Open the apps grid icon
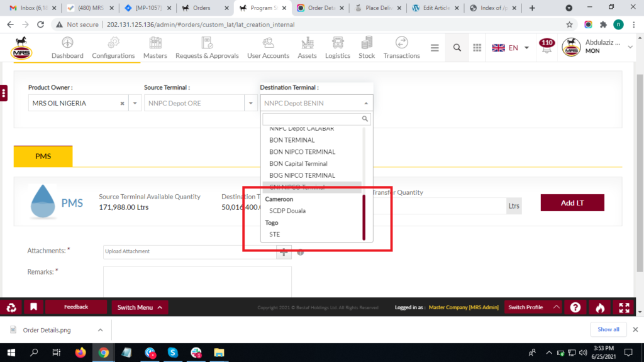This screenshot has height=362, width=644. click(477, 48)
